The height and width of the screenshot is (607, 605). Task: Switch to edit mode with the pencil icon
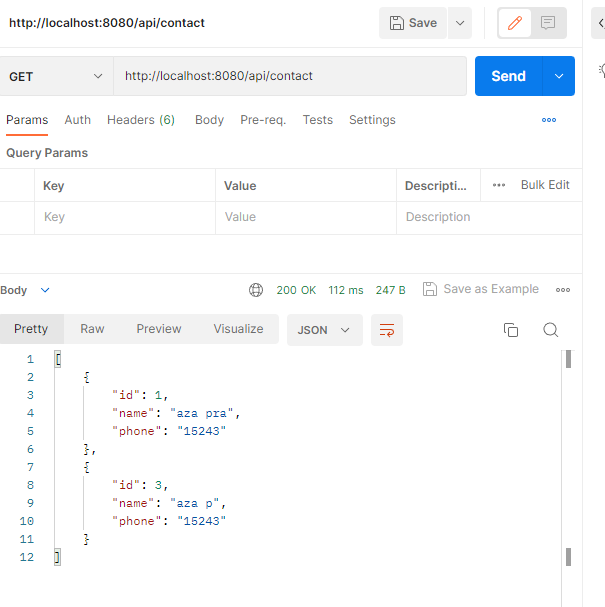coord(515,23)
